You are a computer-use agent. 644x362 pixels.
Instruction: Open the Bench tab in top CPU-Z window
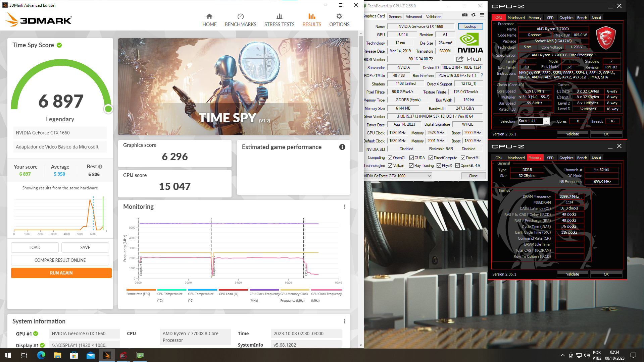pyautogui.click(x=582, y=18)
